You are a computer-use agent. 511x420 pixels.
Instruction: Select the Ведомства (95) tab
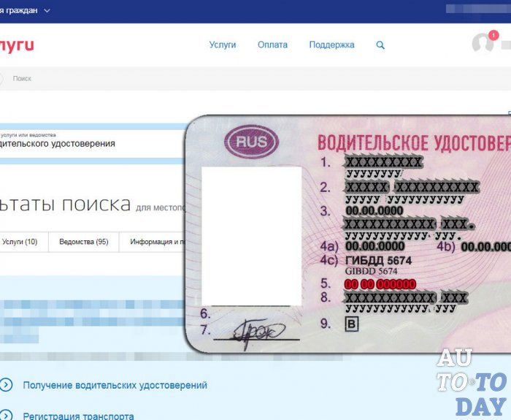pyautogui.click(x=83, y=242)
